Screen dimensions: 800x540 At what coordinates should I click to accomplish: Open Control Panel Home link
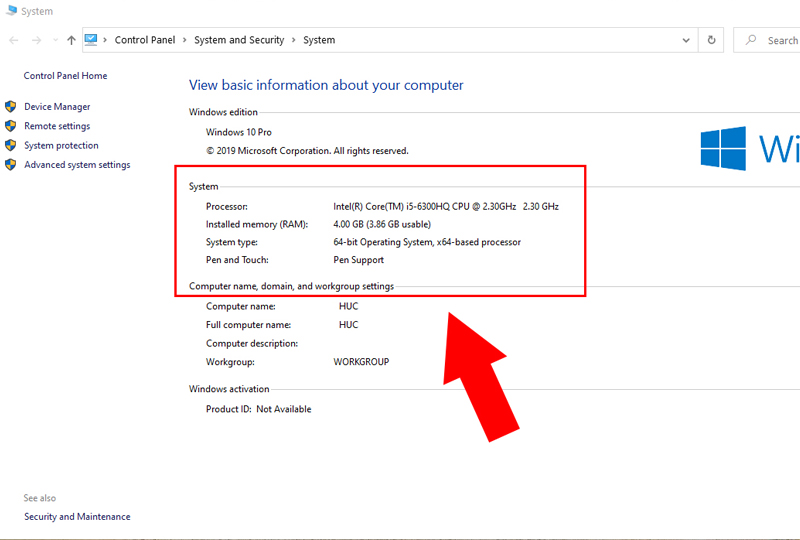pos(65,76)
